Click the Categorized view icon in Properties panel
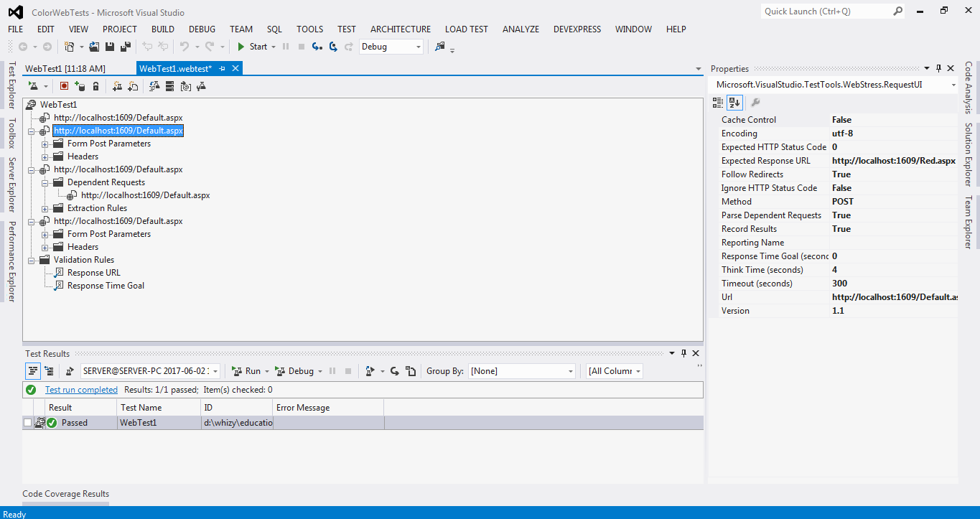The width and height of the screenshot is (980, 519). (x=718, y=103)
